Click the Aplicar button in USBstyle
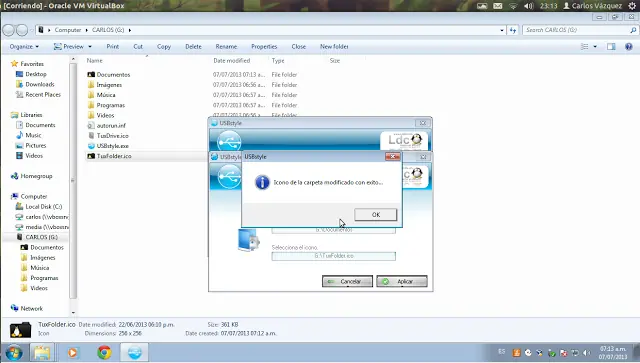Image resolution: width=640 pixels, height=363 pixels. pos(402,281)
